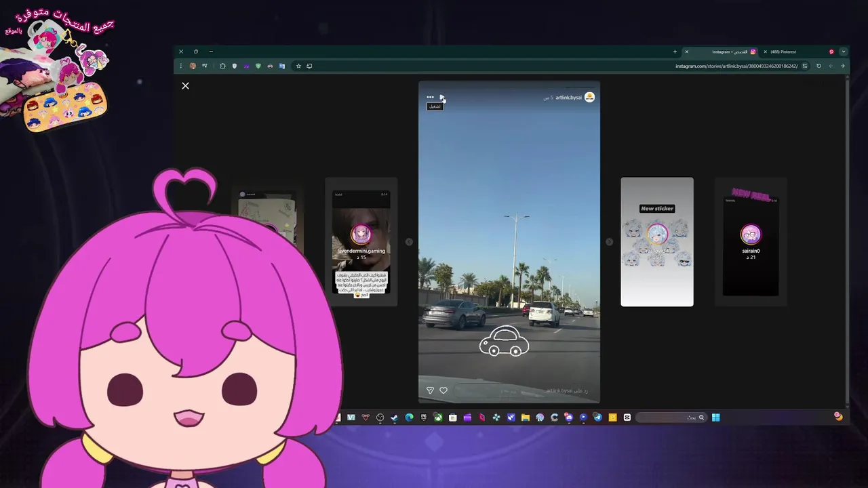The image size is (868, 488).
Task: Click the taskbar search box
Action: click(x=671, y=418)
